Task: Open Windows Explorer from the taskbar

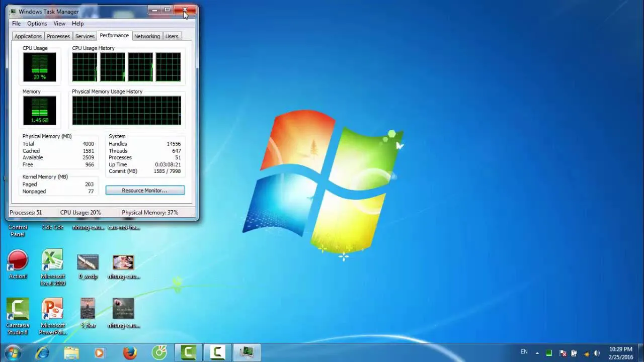Action: (71, 351)
